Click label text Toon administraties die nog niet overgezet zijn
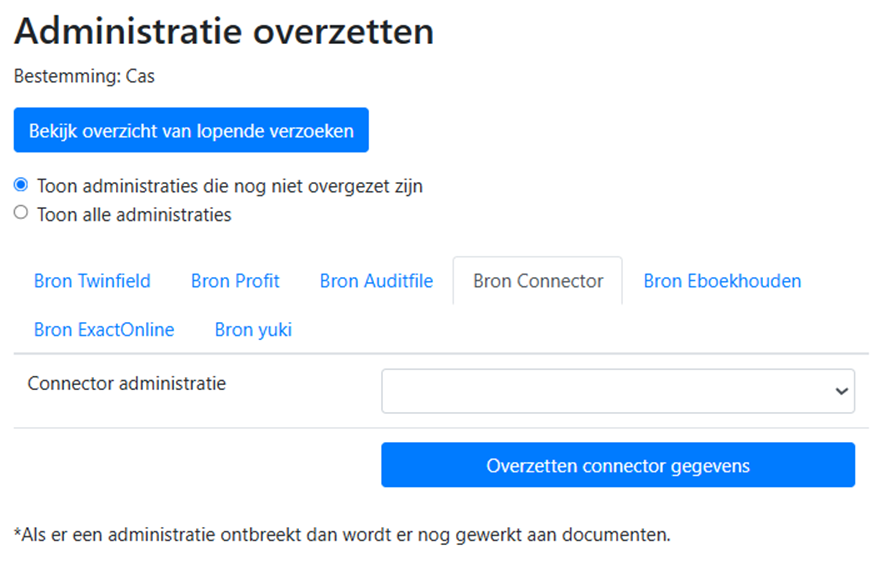884x581 pixels. (x=230, y=186)
